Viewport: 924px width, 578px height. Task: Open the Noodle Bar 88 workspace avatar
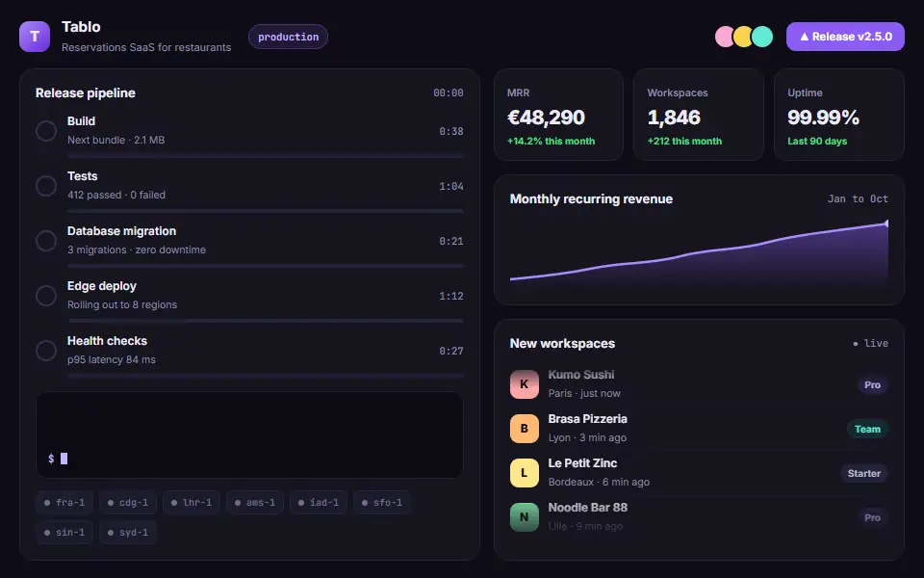click(x=525, y=516)
